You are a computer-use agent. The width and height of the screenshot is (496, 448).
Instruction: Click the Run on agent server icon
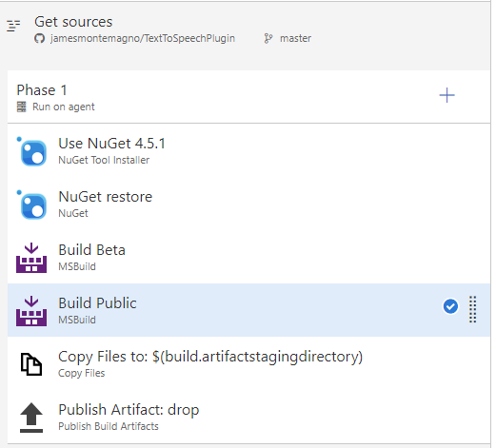[22, 107]
